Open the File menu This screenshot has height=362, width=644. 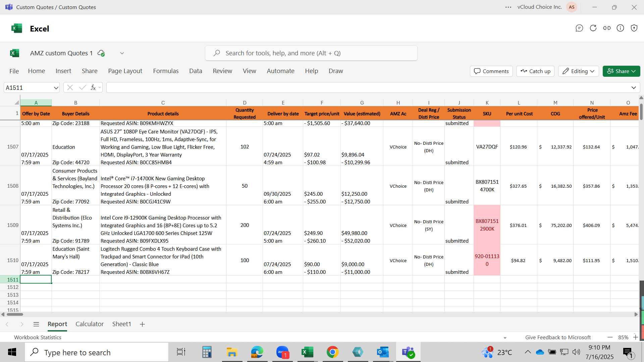point(14,71)
